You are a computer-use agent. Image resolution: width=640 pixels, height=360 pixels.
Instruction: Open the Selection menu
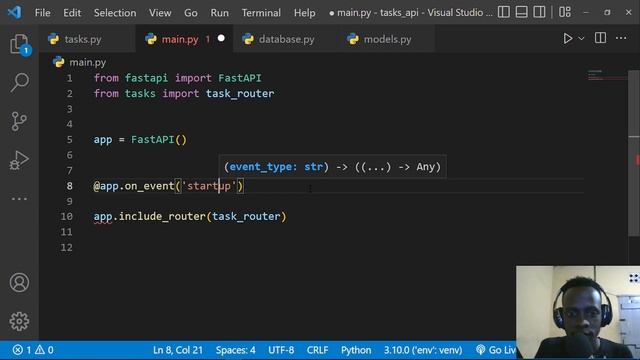(x=115, y=13)
